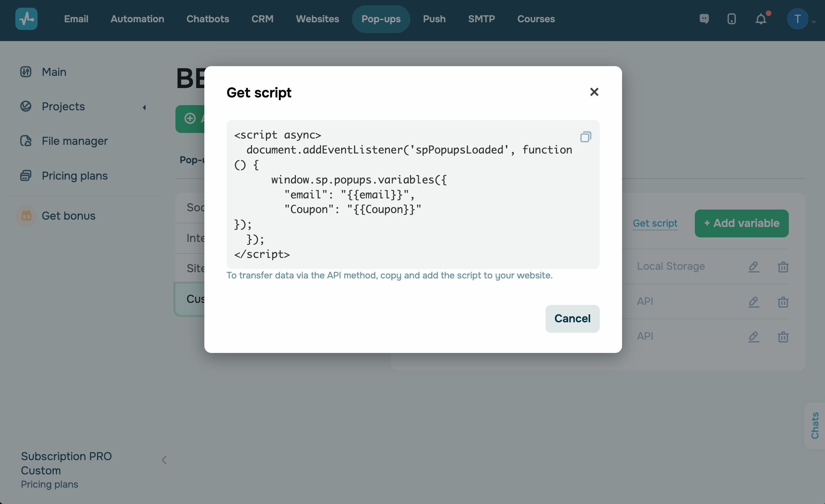Delete the last API variable
Screen dimensions: 825x504
point(783,336)
